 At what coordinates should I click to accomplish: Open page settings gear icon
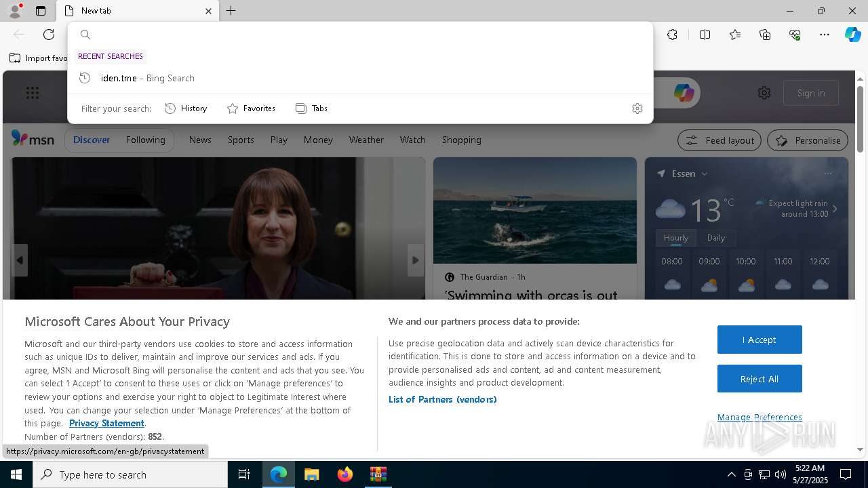click(764, 93)
